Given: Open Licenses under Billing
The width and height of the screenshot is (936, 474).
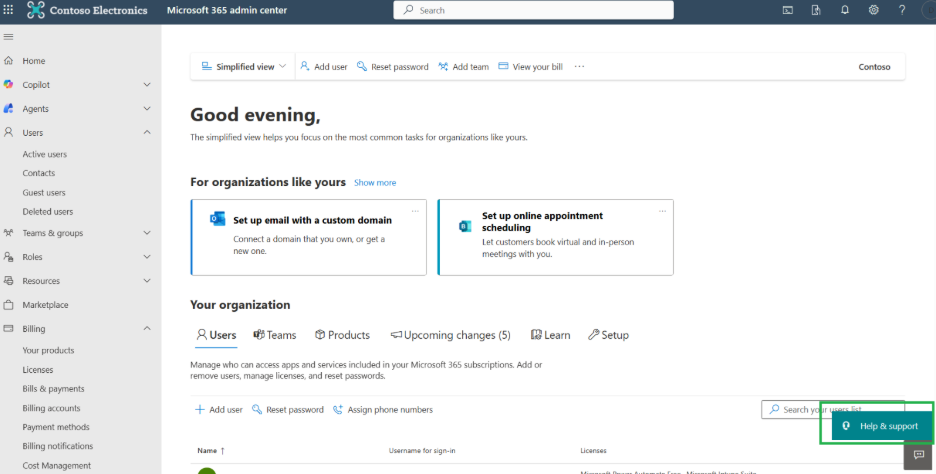Looking at the screenshot, I should (38, 370).
